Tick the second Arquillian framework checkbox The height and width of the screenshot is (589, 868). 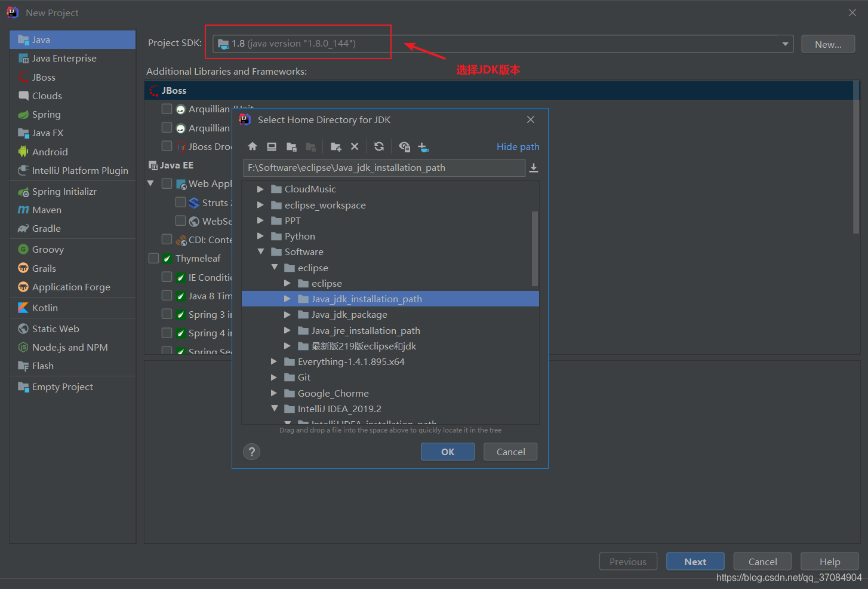click(167, 127)
